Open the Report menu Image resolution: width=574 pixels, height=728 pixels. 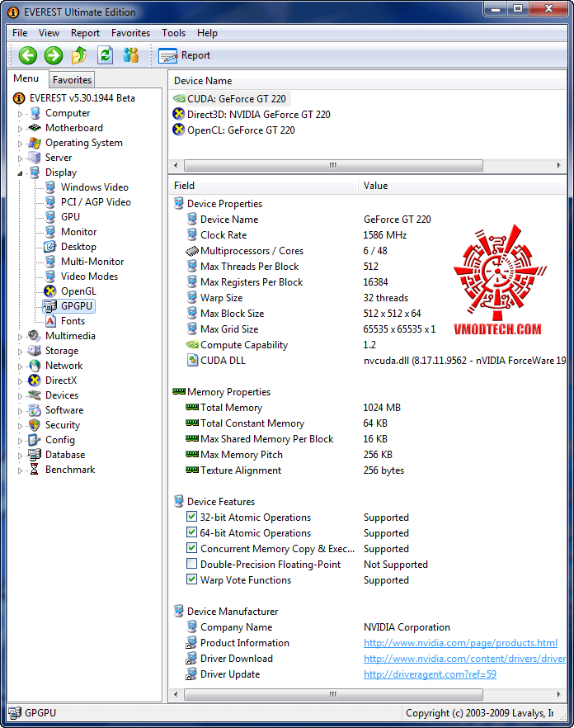[x=85, y=33]
